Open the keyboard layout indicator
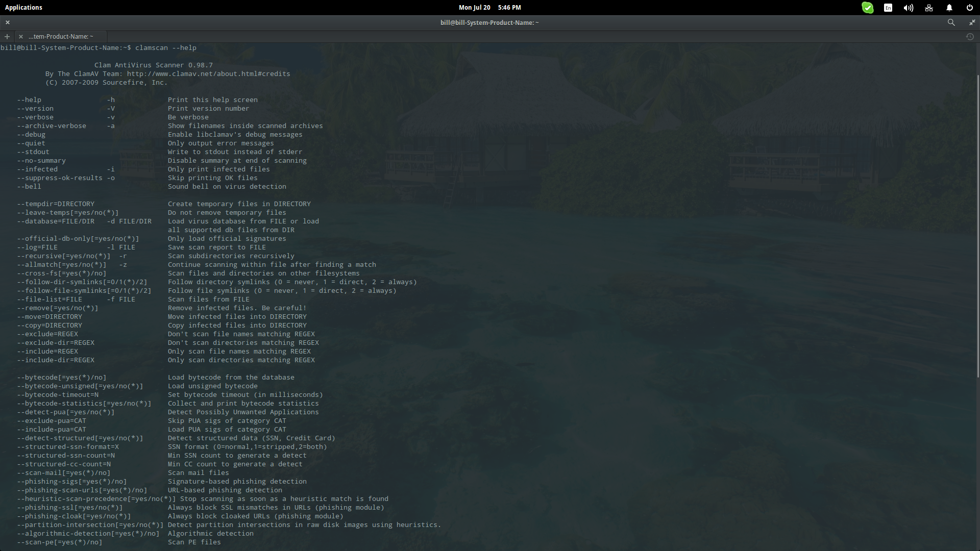The image size is (980, 551). click(x=888, y=8)
